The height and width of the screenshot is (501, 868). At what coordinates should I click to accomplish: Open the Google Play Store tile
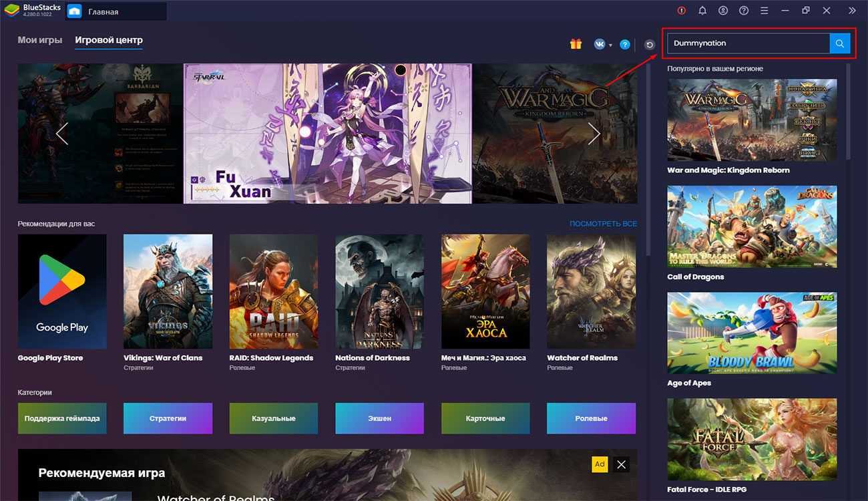click(x=62, y=291)
